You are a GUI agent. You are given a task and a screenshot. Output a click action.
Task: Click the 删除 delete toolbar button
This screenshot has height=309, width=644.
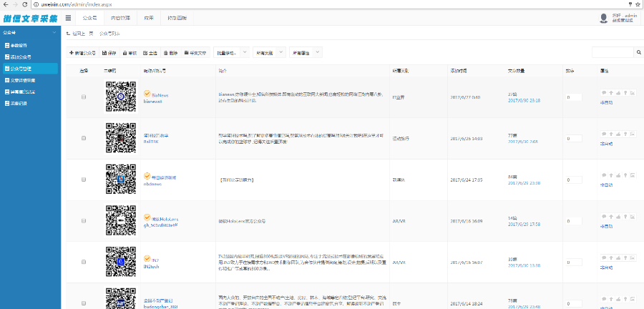click(x=170, y=52)
